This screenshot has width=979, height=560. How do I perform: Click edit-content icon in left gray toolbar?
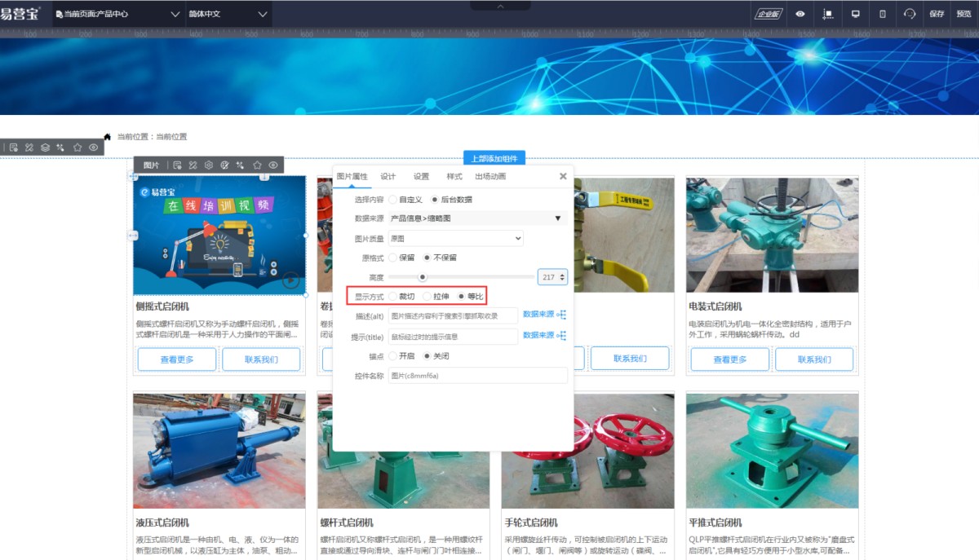point(13,148)
